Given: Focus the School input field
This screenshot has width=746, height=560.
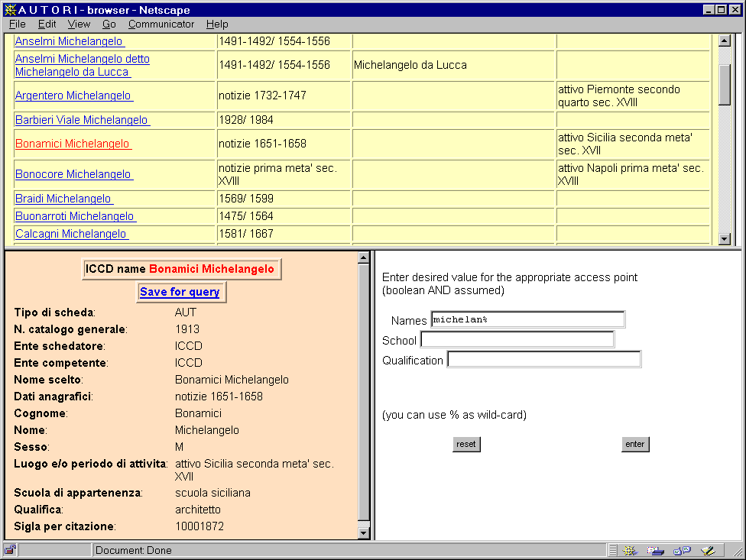Looking at the screenshot, I should click(517, 339).
